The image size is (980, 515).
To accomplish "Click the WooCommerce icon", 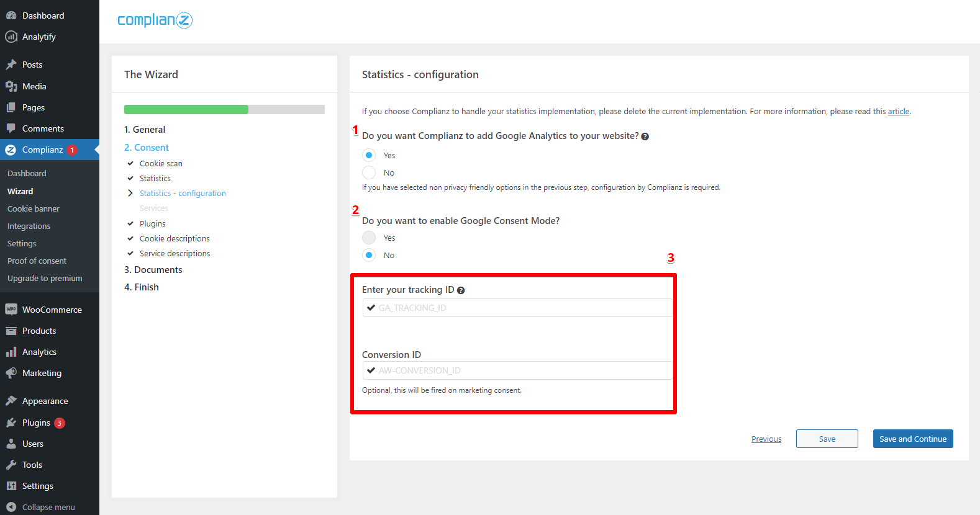I will (x=11, y=310).
